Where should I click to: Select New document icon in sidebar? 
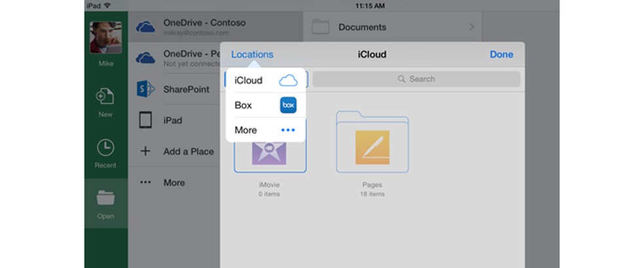click(105, 96)
